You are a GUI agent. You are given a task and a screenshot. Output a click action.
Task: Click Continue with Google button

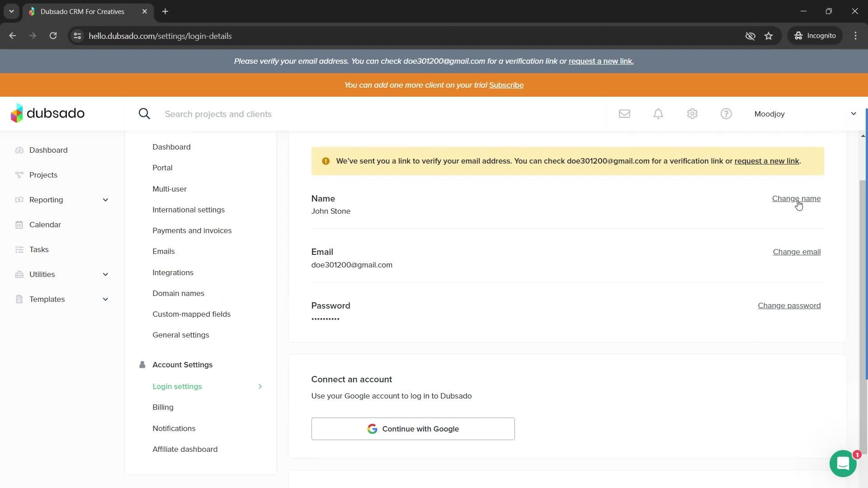[x=413, y=429]
